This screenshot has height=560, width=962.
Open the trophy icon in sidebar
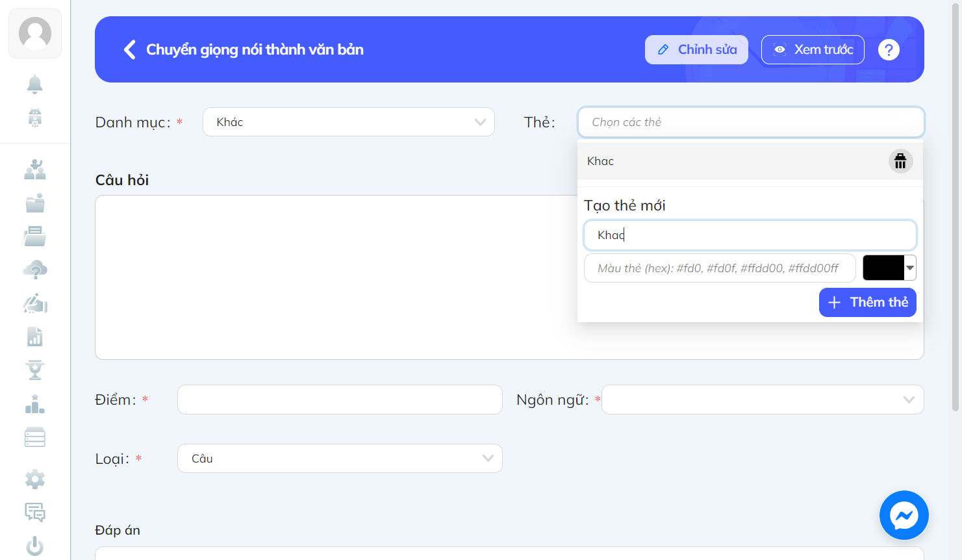coord(35,370)
